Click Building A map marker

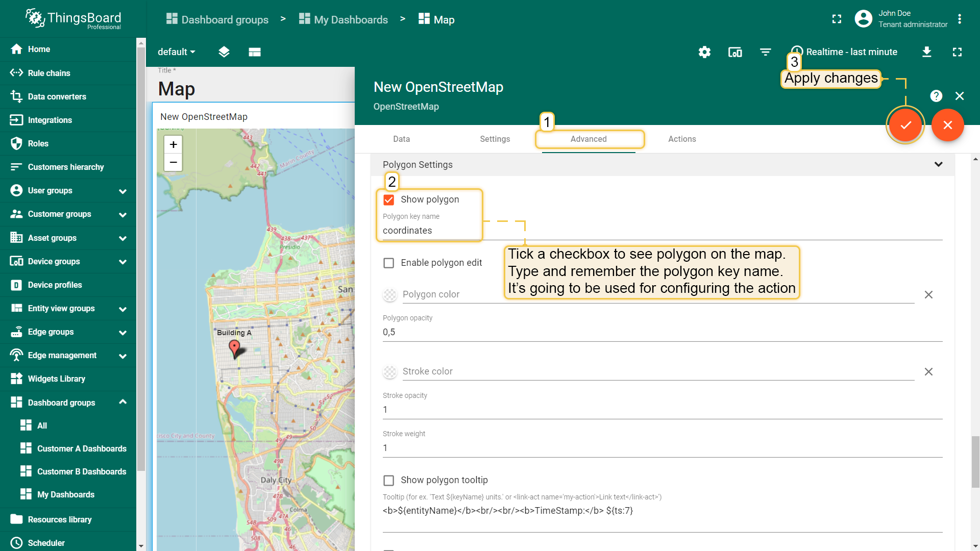(x=234, y=348)
